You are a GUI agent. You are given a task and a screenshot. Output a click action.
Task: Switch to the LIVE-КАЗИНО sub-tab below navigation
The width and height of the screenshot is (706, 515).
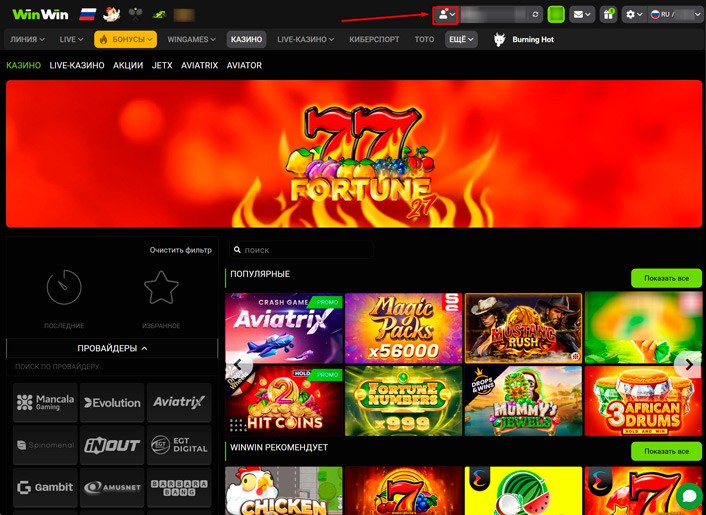[x=77, y=65]
